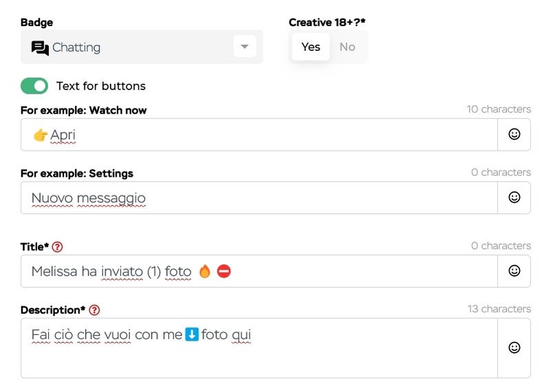Click the pointing hand emoji before Apri
Screen dimensions: 555x392
click(x=41, y=135)
